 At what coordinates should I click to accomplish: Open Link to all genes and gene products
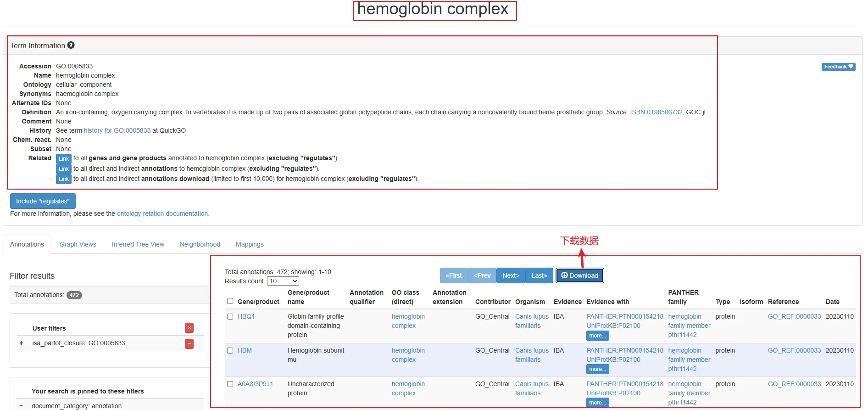click(x=64, y=158)
